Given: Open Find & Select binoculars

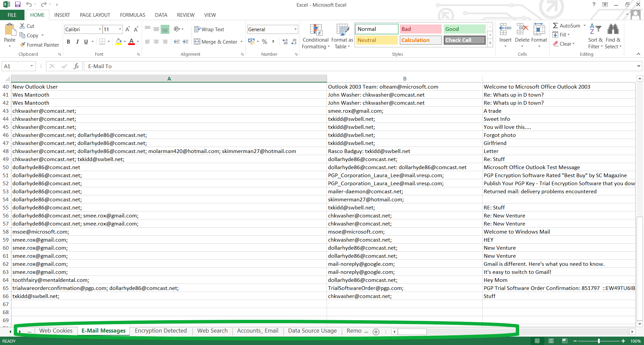Looking at the screenshot, I should (x=613, y=36).
